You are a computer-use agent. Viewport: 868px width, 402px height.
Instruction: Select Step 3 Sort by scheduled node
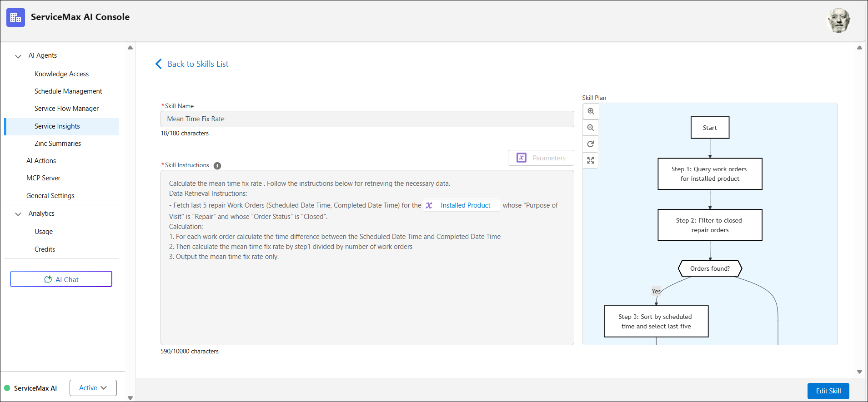pyautogui.click(x=656, y=322)
